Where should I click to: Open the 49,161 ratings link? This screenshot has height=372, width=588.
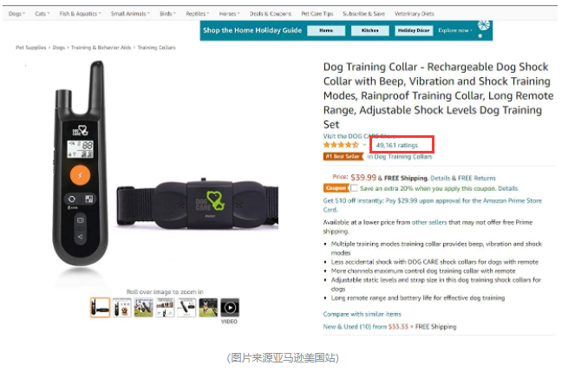[x=396, y=145]
